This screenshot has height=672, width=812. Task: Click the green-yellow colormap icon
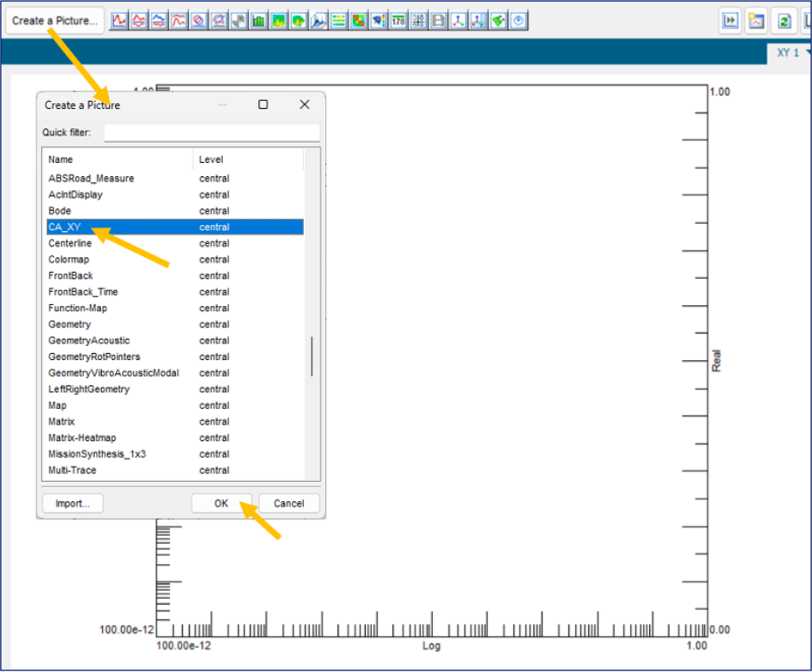279,21
